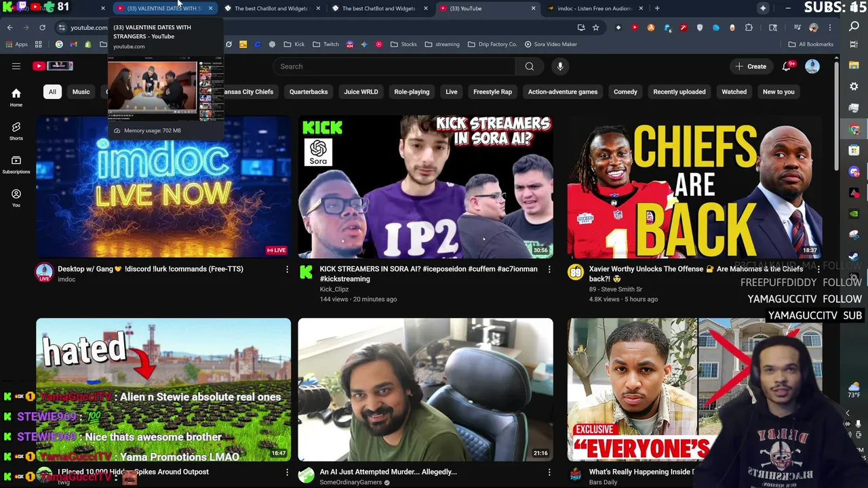Reload the page with the refresh icon

(42, 28)
